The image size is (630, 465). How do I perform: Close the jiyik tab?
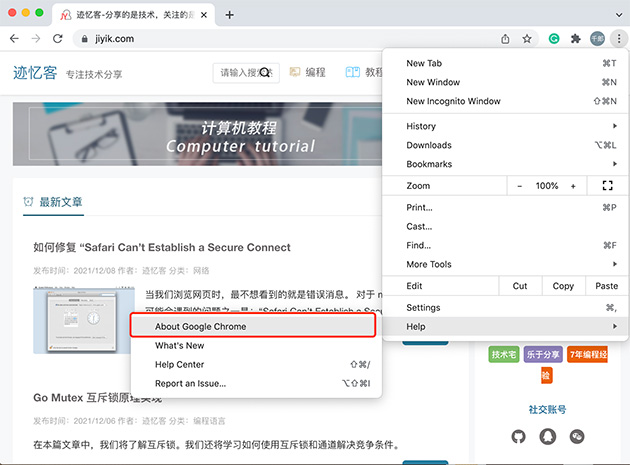click(x=204, y=15)
